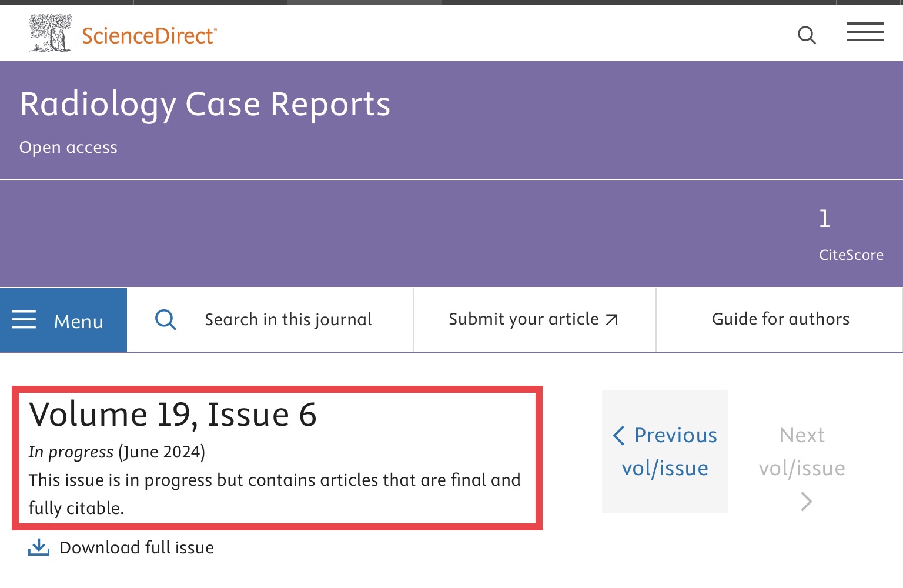Image resolution: width=903 pixels, height=588 pixels.
Task: Click the disabled Next vol/issue
Action: point(802,452)
